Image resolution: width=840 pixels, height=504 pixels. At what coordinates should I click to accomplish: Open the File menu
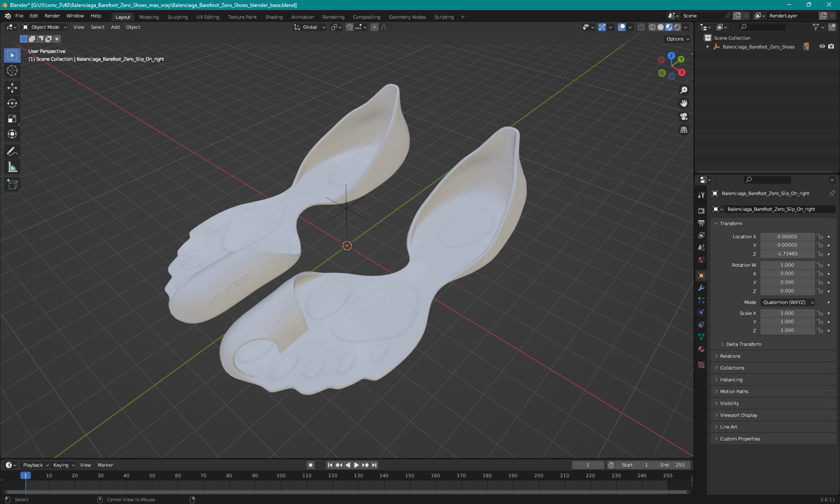(x=19, y=16)
